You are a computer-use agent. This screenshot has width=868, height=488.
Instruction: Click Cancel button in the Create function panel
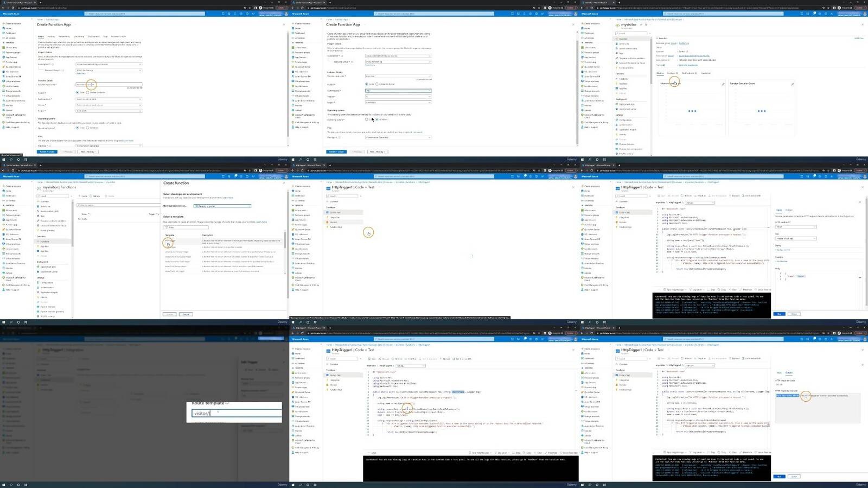tap(186, 314)
